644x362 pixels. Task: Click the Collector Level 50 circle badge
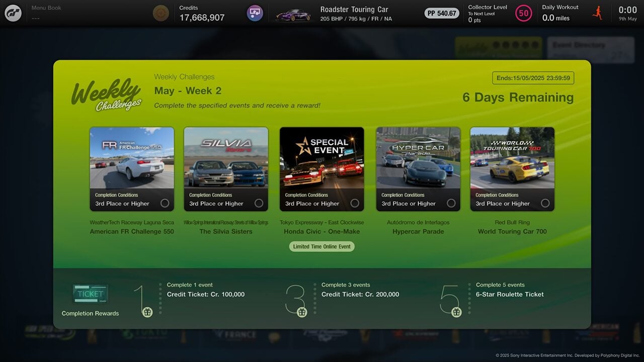[x=524, y=13]
